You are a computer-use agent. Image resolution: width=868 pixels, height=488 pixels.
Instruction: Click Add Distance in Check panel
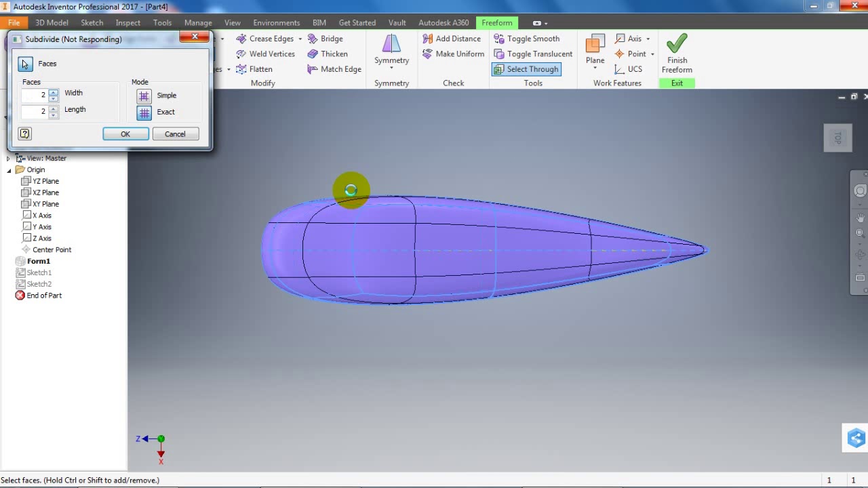pyautogui.click(x=452, y=39)
